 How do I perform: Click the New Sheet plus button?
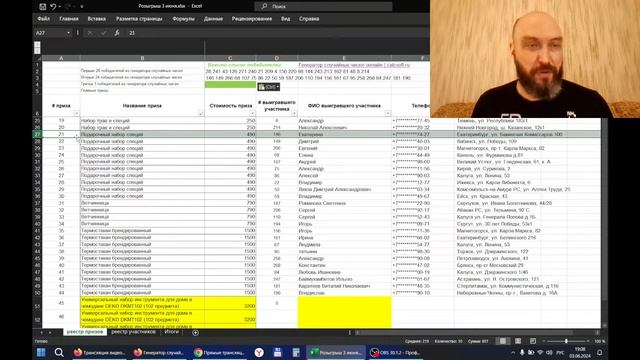tap(196, 333)
